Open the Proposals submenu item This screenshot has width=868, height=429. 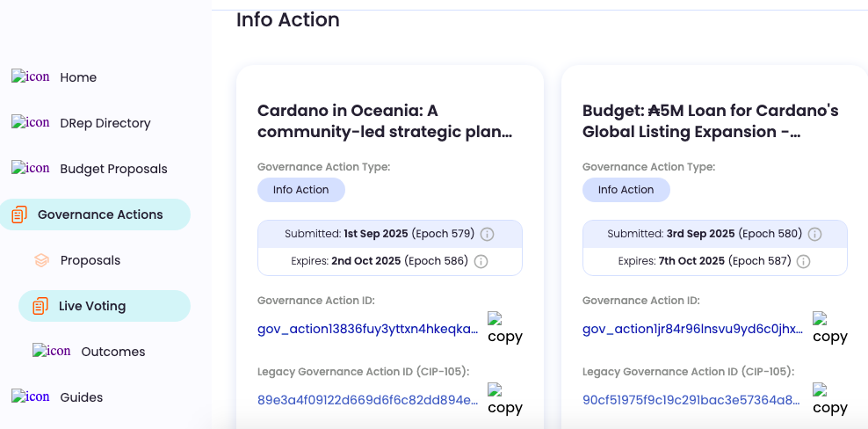[x=90, y=260]
